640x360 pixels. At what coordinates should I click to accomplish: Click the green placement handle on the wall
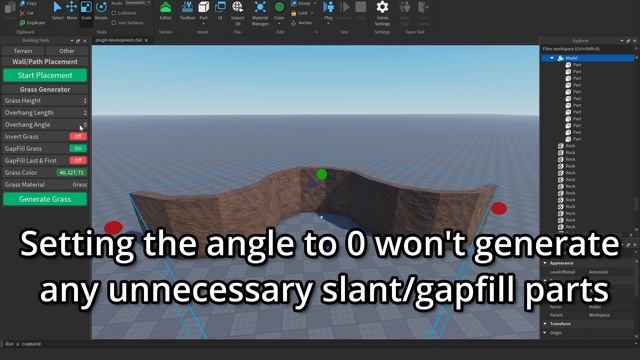pos(322,175)
